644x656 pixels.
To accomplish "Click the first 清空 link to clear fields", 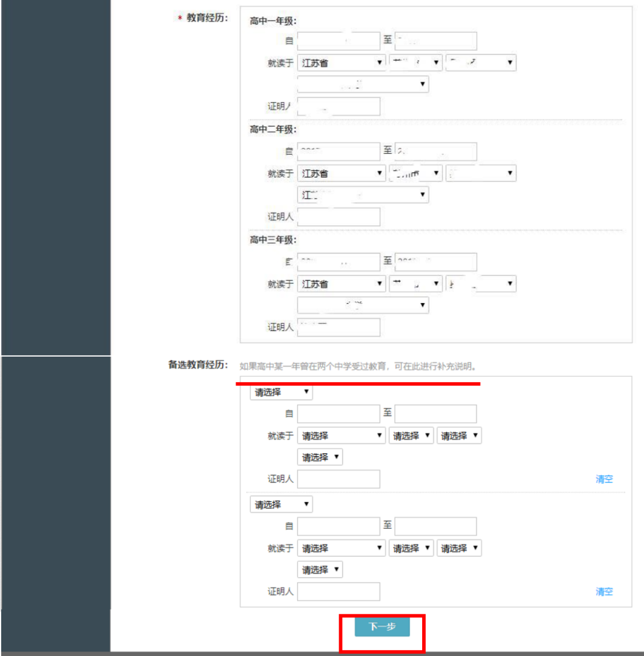I will click(x=604, y=479).
